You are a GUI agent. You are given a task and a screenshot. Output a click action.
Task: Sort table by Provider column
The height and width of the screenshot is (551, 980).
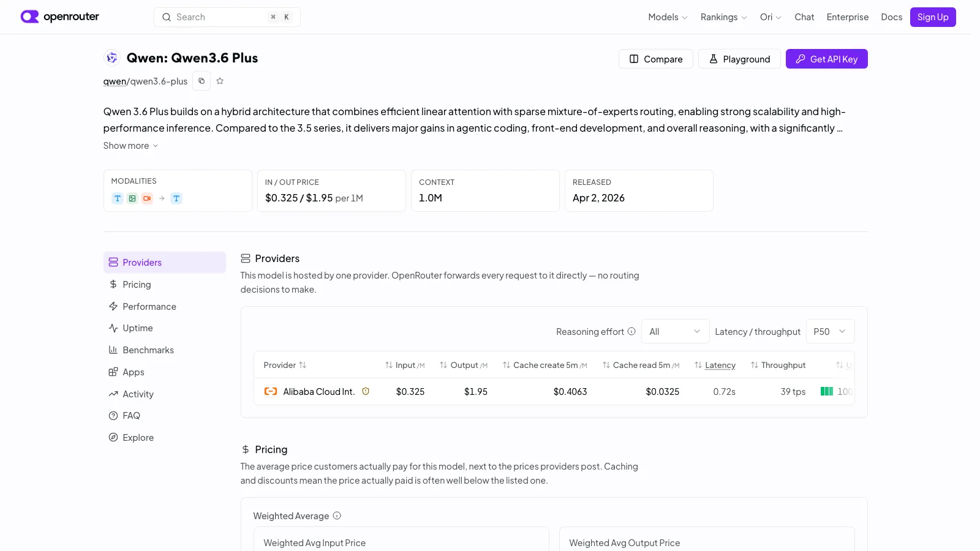click(x=285, y=365)
